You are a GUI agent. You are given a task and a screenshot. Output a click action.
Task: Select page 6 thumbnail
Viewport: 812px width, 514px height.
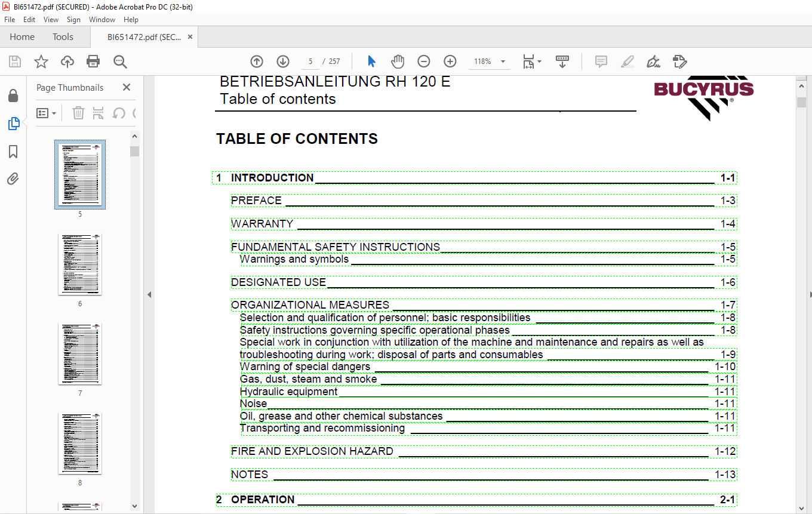pos(80,264)
